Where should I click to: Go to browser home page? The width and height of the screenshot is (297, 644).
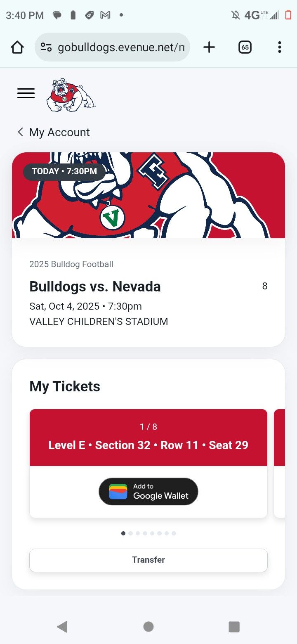(x=17, y=47)
